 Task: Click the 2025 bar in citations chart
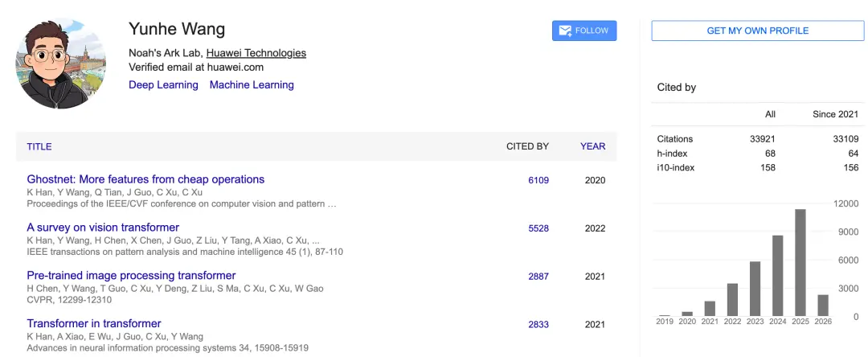pyautogui.click(x=800, y=263)
